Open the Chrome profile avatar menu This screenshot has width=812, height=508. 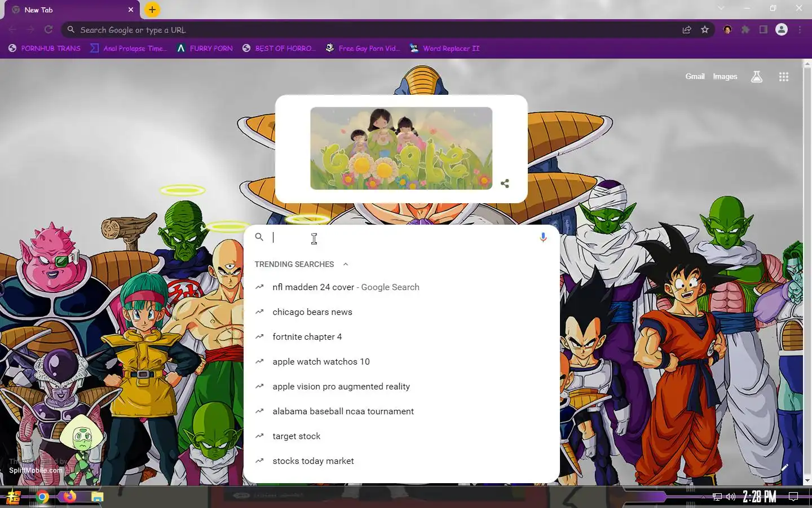coord(782,30)
